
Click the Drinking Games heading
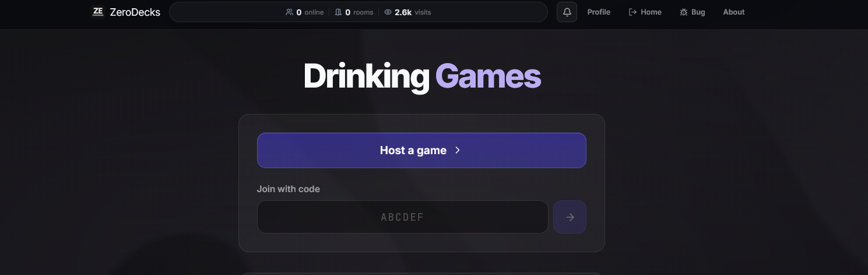click(422, 76)
